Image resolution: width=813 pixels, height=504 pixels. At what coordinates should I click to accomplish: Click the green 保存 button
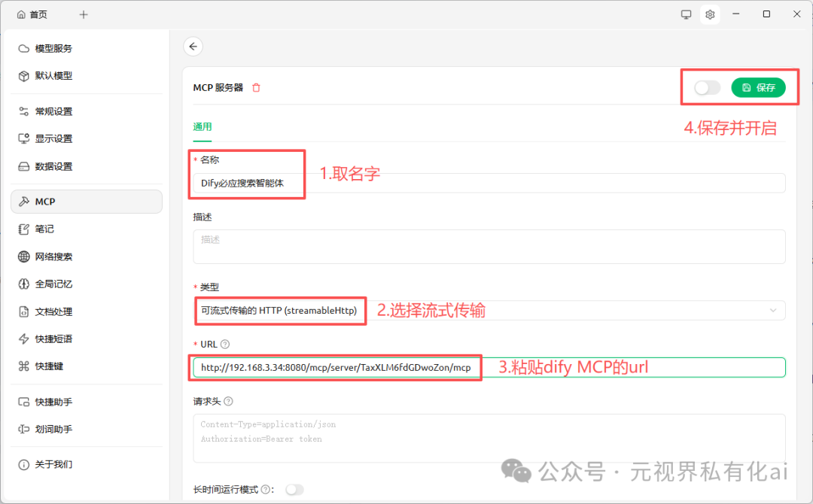(x=758, y=87)
